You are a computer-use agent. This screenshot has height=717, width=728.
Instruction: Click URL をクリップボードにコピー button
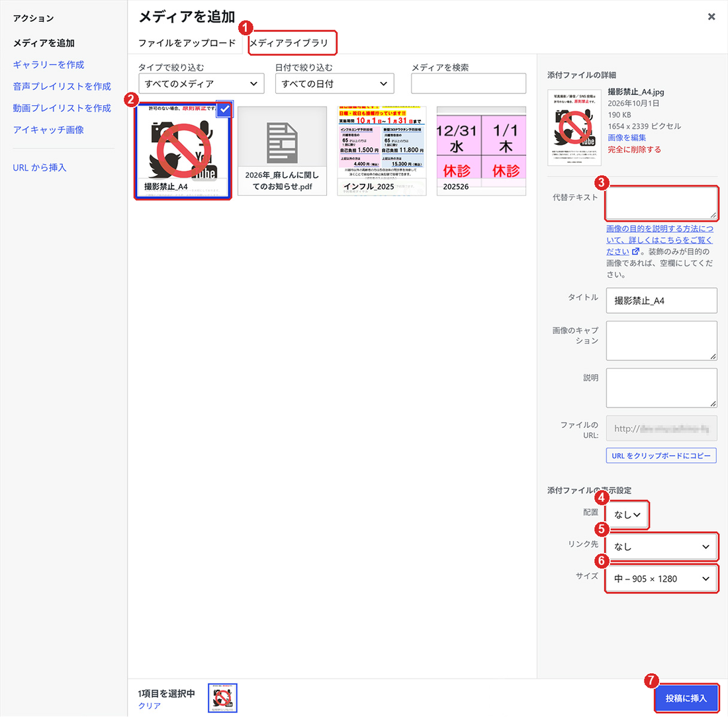pyautogui.click(x=661, y=456)
